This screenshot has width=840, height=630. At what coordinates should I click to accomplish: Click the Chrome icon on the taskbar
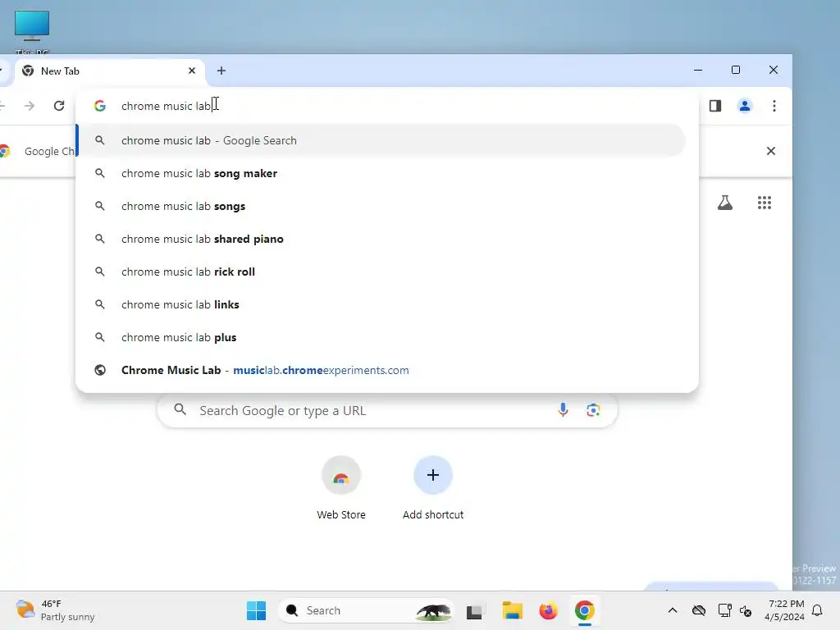tap(584, 610)
